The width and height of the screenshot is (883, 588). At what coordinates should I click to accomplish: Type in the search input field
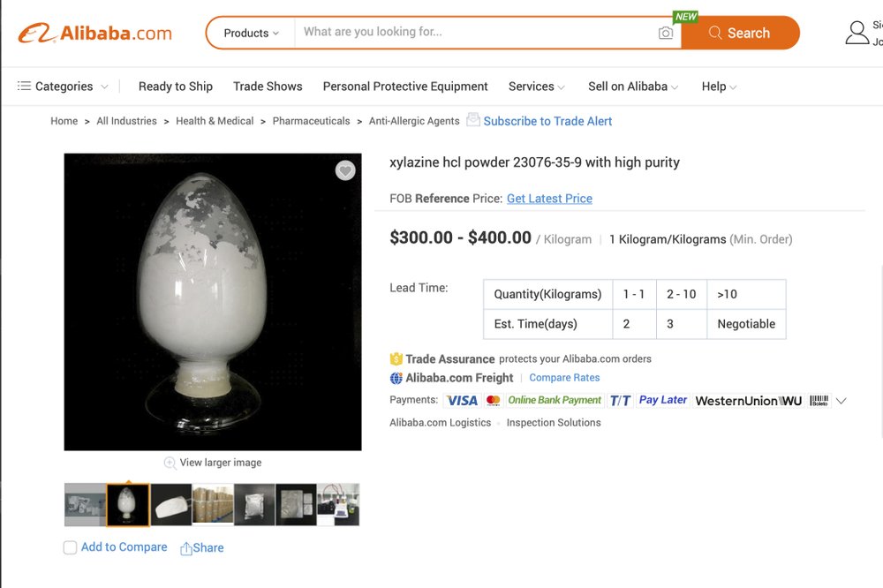click(x=477, y=33)
